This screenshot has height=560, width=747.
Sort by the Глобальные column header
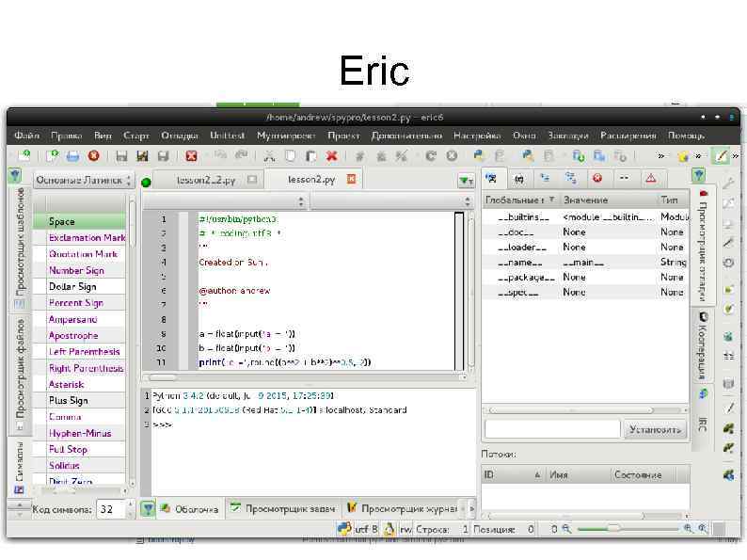click(x=520, y=200)
